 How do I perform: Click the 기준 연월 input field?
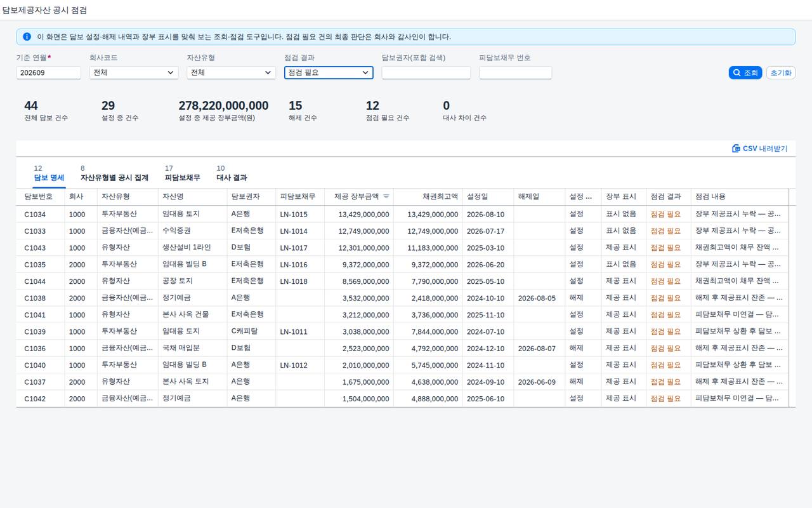pyautogui.click(x=49, y=73)
